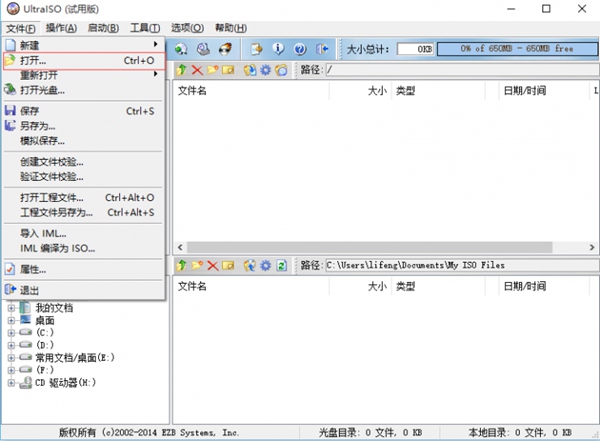
Task: Click the help question mark toolbar icon
Action: pos(300,49)
